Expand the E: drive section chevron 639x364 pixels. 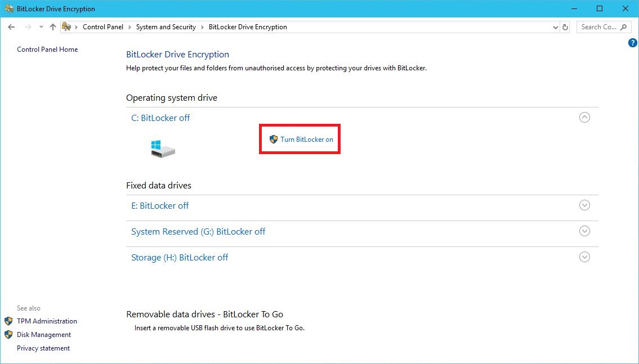pos(584,205)
